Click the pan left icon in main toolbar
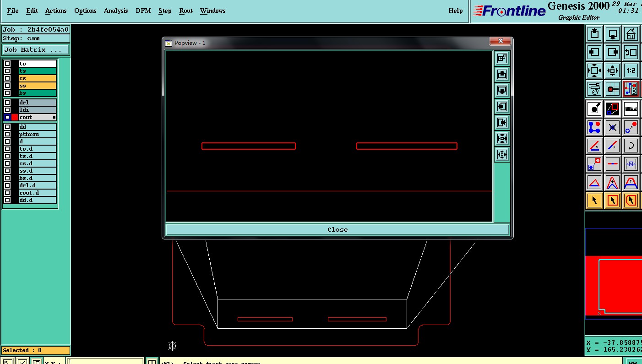Viewport: 642px width, 364px height. tap(594, 52)
